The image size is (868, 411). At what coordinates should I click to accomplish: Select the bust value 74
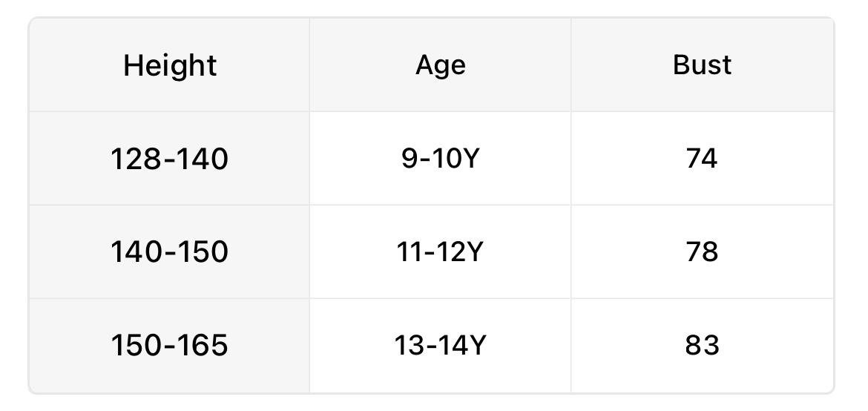tap(702, 159)
